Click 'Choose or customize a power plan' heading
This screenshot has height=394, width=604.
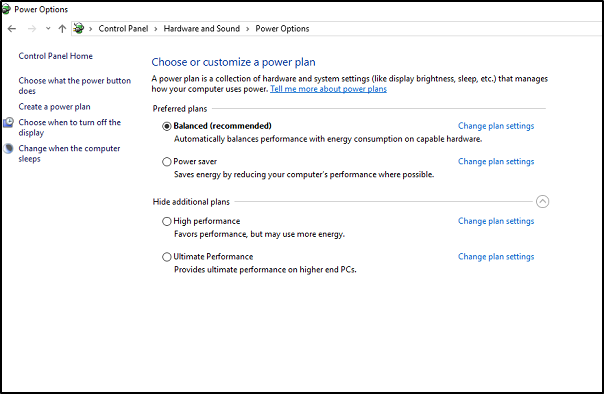pyautogui.click(x=233, y=62)
